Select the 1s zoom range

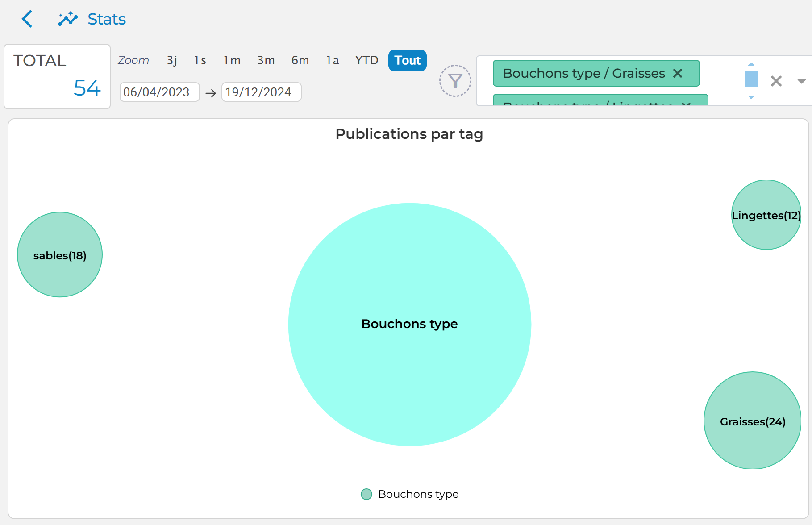click(200, 60)
